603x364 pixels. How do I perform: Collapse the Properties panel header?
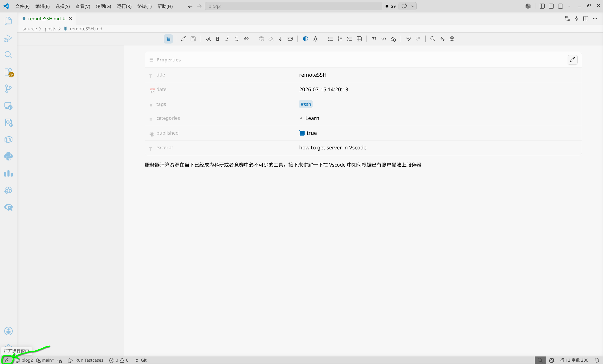tap(168, 60)
